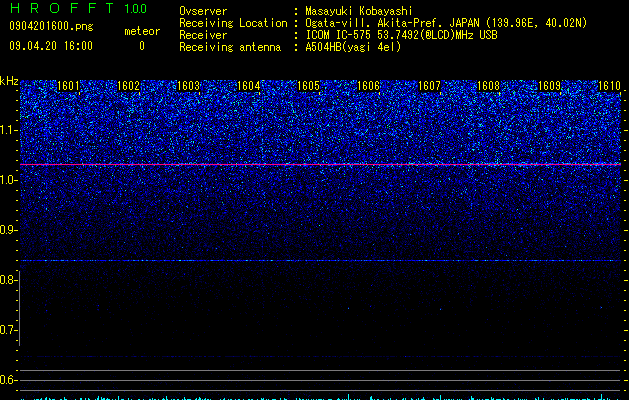Click the 0904201600.png filename text
Screen dimensions: 629x400
pyautogui.click(x=51, y=26)
